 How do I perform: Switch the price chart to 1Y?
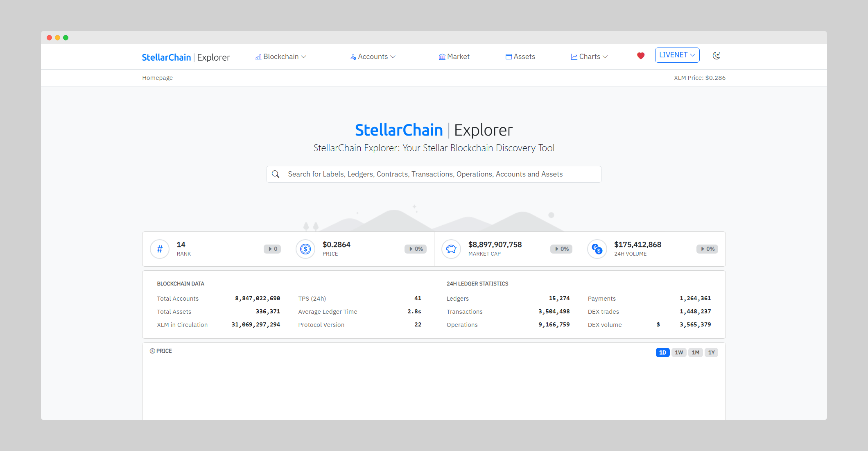(712, 352)
